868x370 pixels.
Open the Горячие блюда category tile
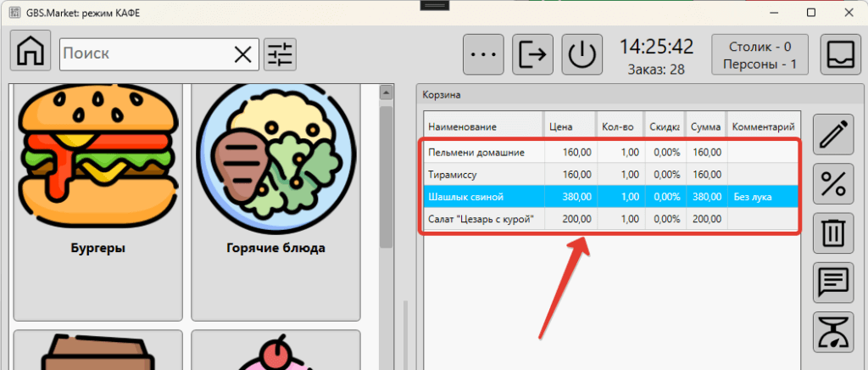point(275,202)
